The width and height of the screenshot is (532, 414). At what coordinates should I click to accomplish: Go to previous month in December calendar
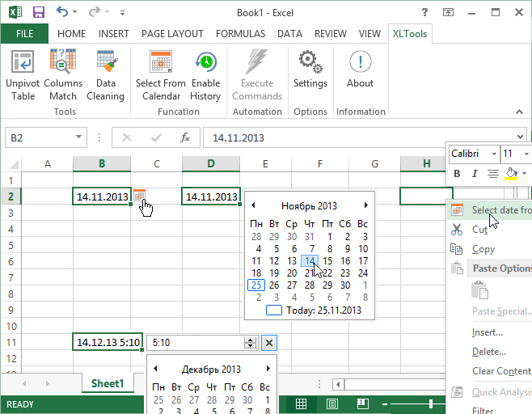point(155,369)
